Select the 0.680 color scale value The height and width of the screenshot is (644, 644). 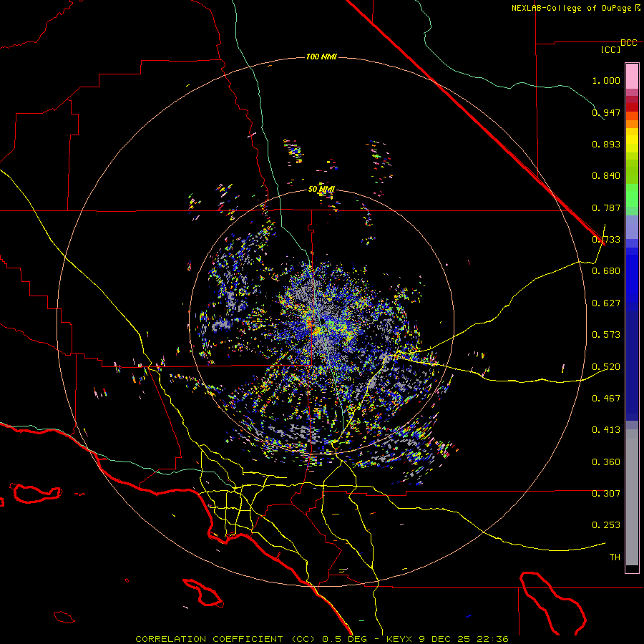coord(606,271)
